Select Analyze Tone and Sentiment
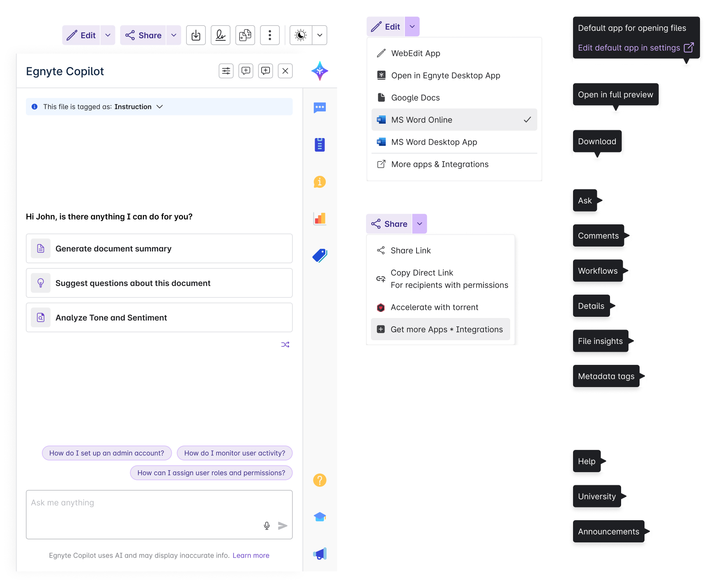 (159, 318)
